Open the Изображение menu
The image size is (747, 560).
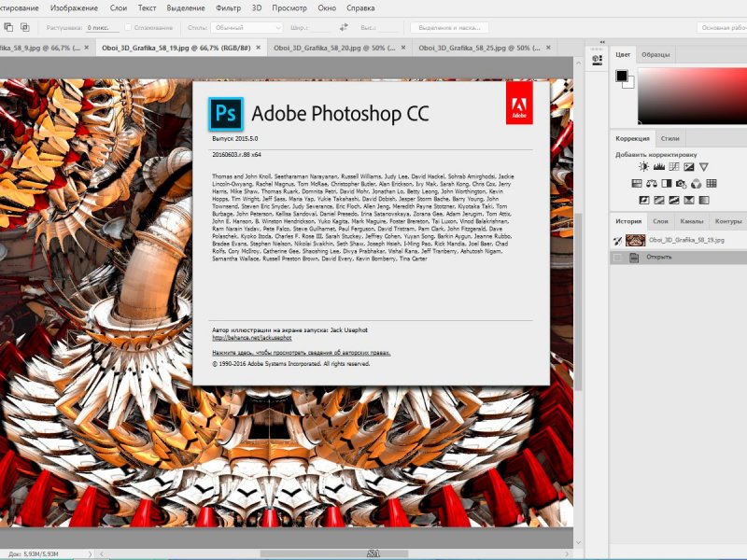74,8
